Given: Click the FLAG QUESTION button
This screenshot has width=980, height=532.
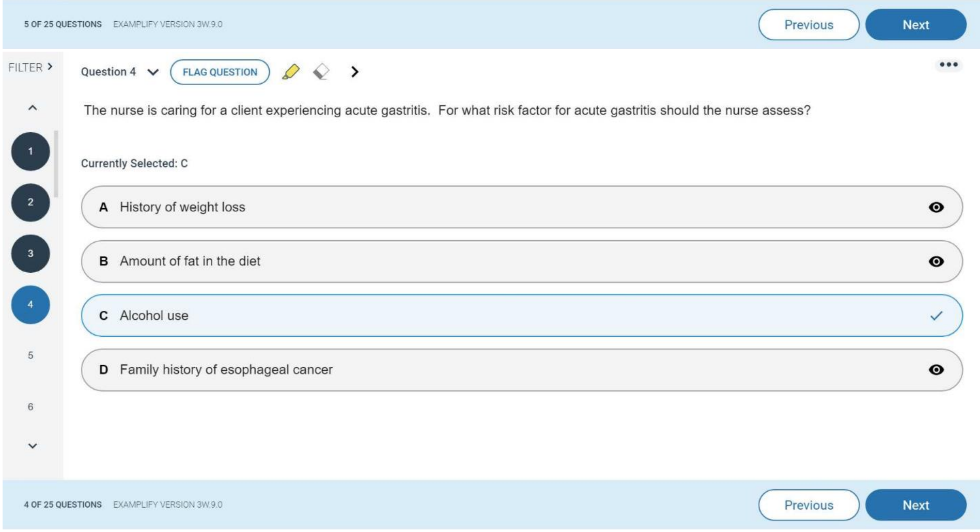Looking at the screenshot, I should pyautogui.click(x=220, y=72).
